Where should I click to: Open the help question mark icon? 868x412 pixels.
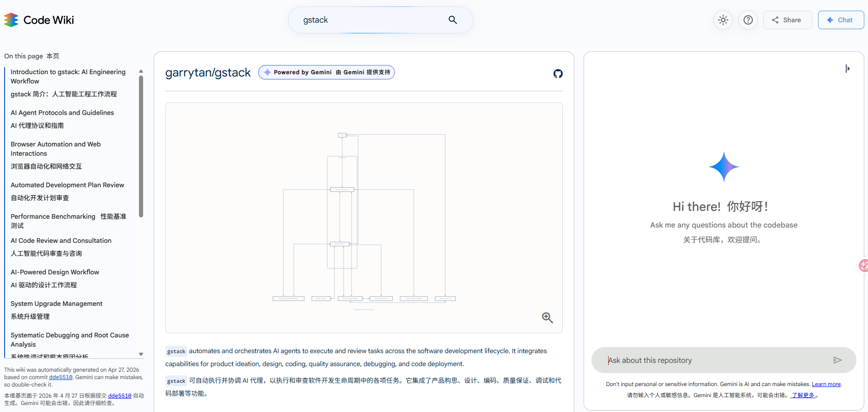pyautogui.click(x=748, y=20)
